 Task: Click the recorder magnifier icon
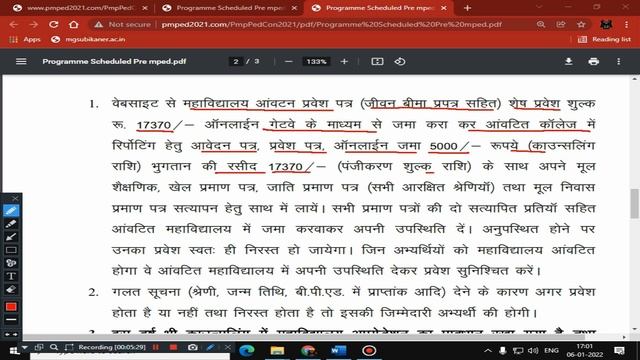click(x=54, y=347)
